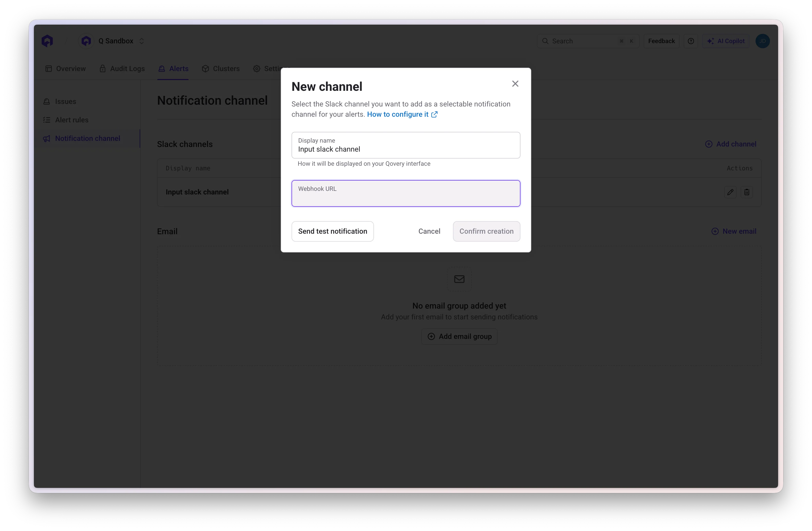
Task: Click the plus icon beside New email
Action: [x=715, y=231]
